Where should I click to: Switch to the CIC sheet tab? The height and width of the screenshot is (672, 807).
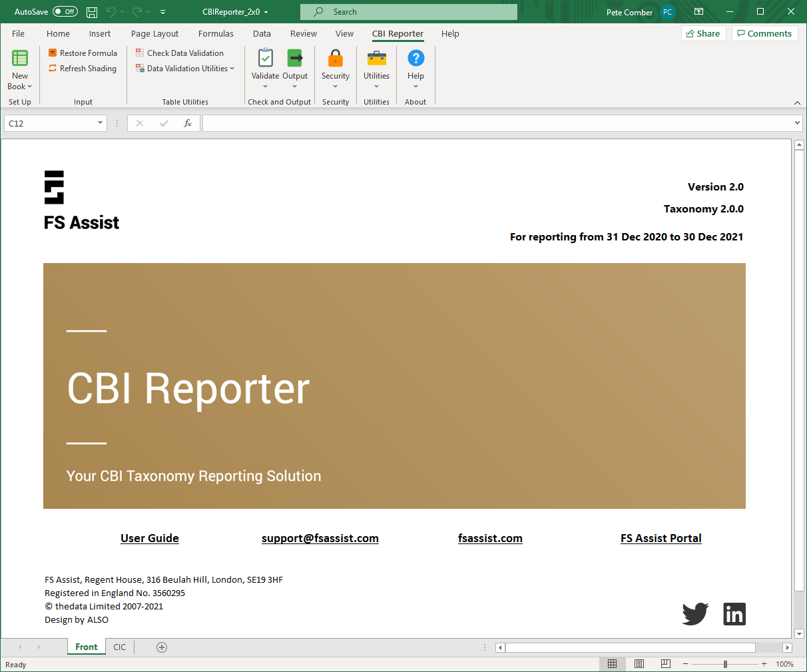click(x=120, y=647)
